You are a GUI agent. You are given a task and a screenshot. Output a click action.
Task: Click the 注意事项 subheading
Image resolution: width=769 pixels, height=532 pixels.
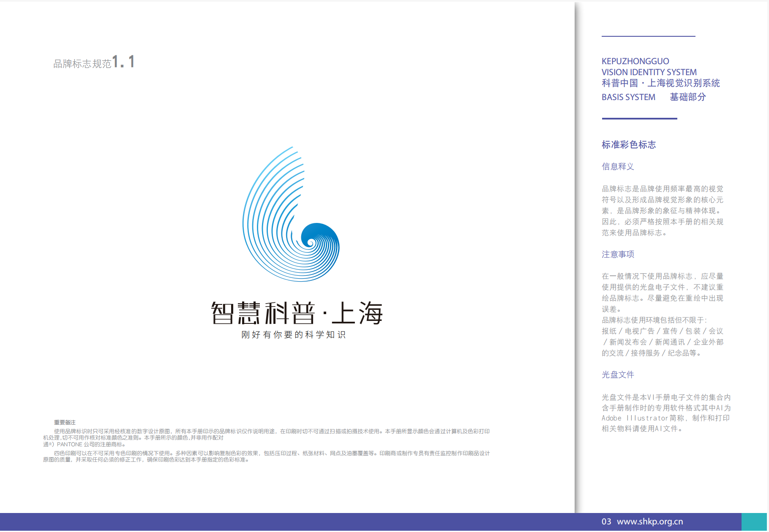tap(618, 254)
